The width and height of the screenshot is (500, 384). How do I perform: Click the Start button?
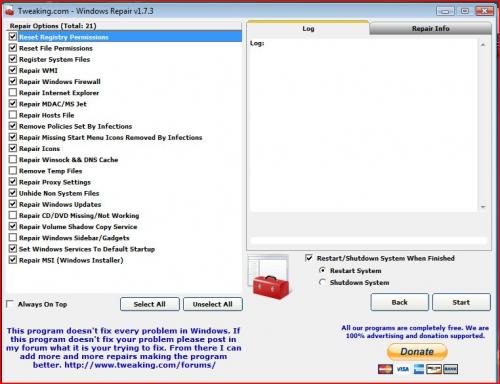[x=461, y=302]
